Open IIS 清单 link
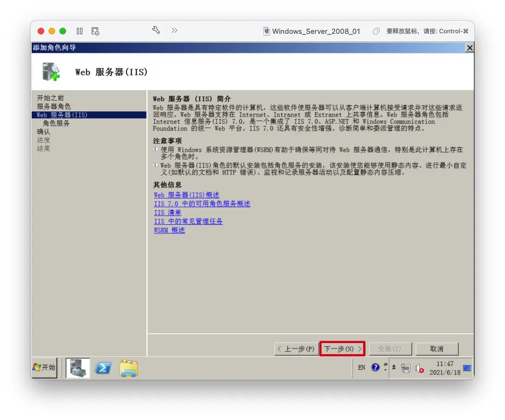Screen dimensions: 505x420 coord(167,213)
